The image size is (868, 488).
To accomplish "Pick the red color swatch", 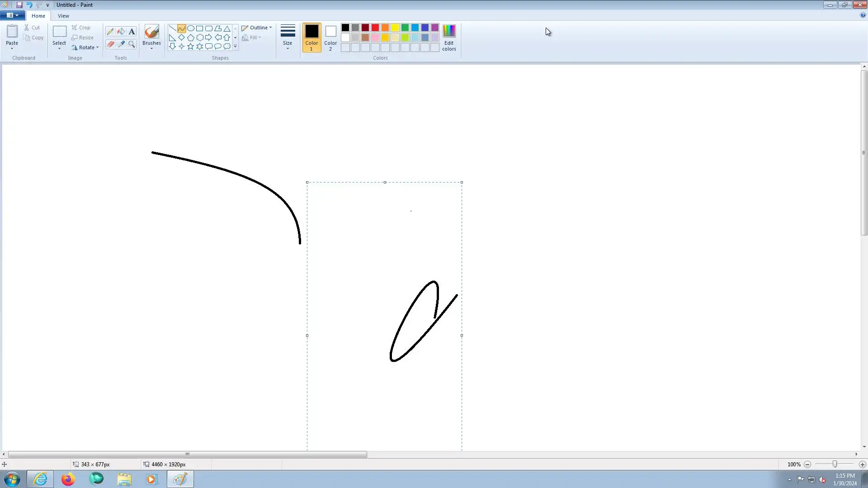I will pyautogui.click(x=375, y=28).
